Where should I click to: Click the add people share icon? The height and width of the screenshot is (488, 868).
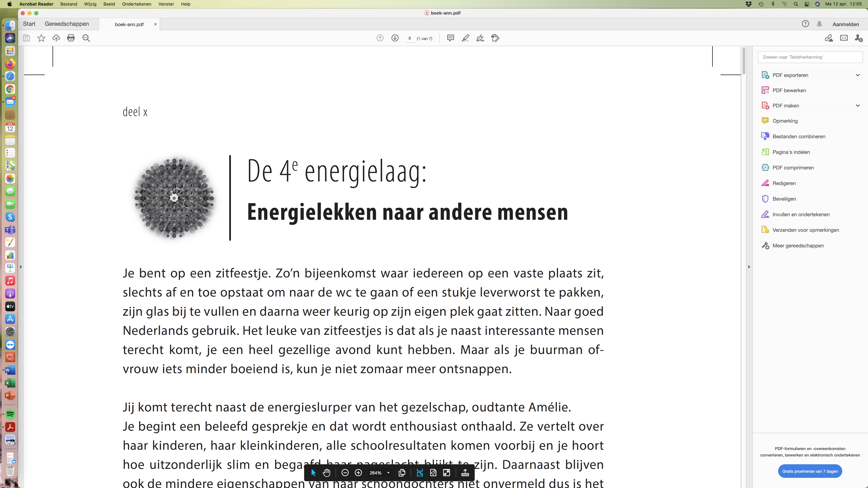click(x=859, y=38)
